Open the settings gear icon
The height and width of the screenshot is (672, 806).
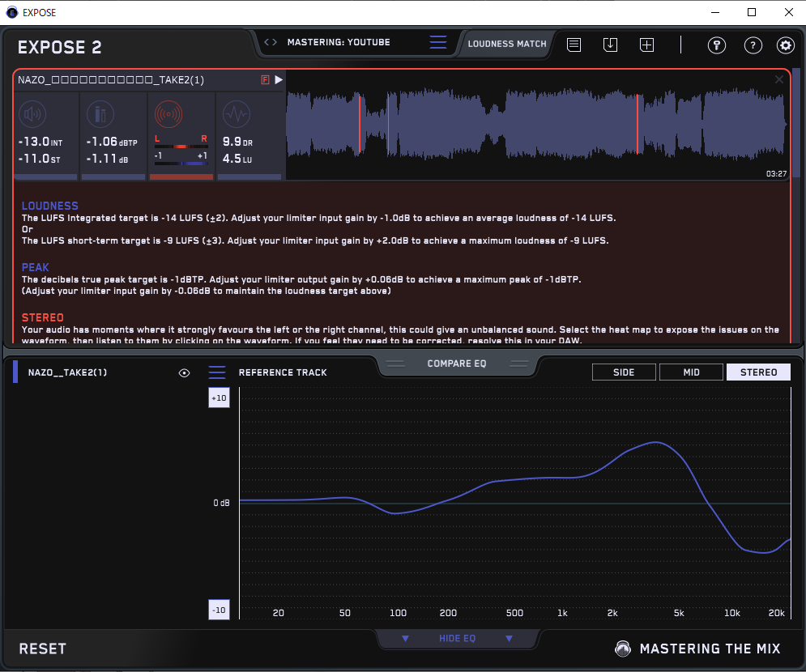coord(786,45)
